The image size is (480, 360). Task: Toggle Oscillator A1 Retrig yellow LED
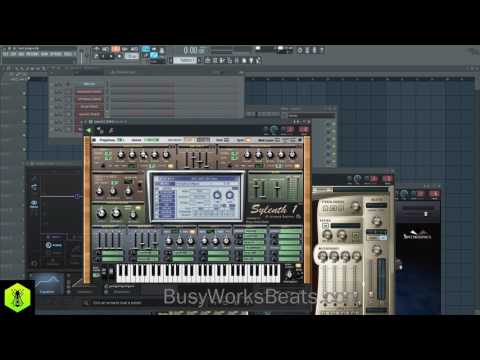tap(170, 166)
